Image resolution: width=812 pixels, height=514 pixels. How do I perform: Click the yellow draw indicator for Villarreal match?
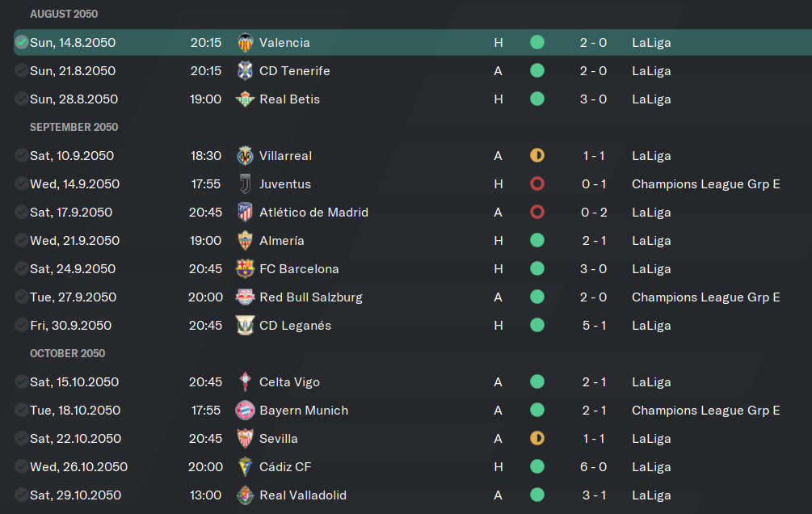pos(537,155)
